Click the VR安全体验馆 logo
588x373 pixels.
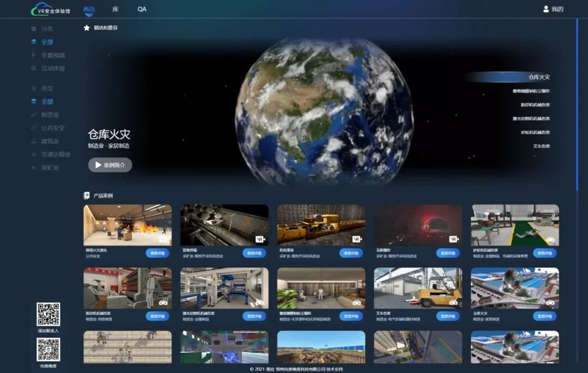(51, 9)
